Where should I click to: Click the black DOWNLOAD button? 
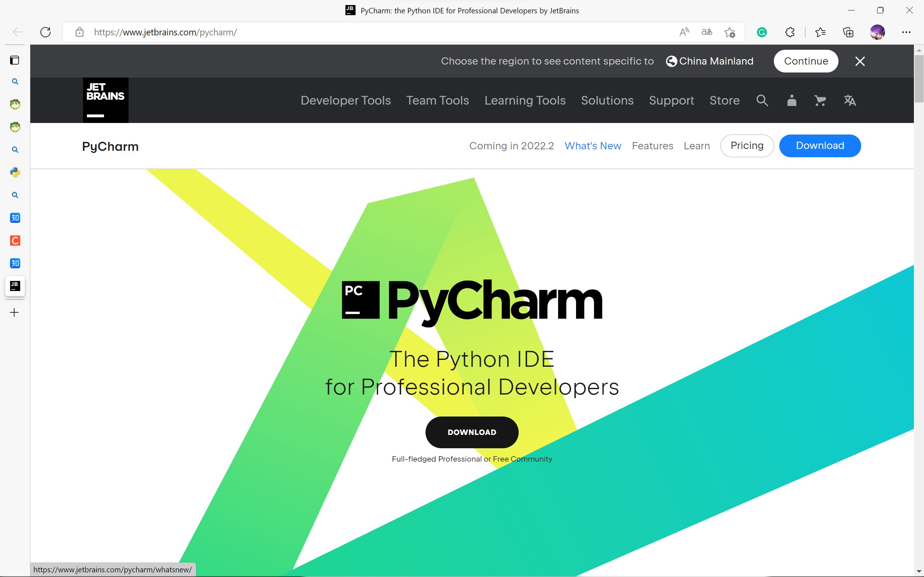pos(471,432)
